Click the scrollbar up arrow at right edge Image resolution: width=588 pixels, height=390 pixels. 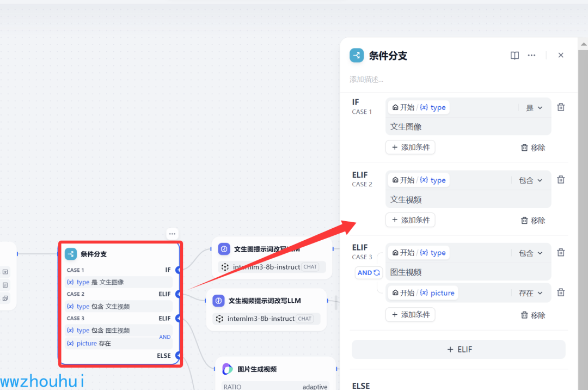click(x=584, y=44)
